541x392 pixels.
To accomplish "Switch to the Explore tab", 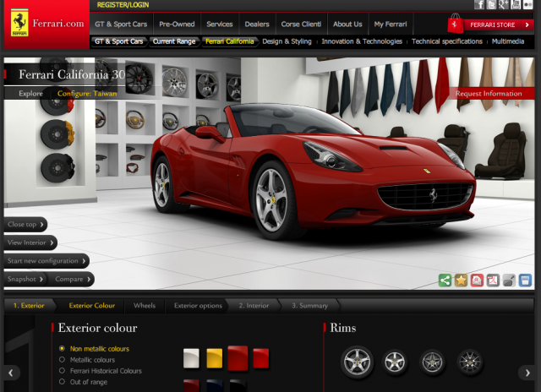I will (x=30, y=94).
